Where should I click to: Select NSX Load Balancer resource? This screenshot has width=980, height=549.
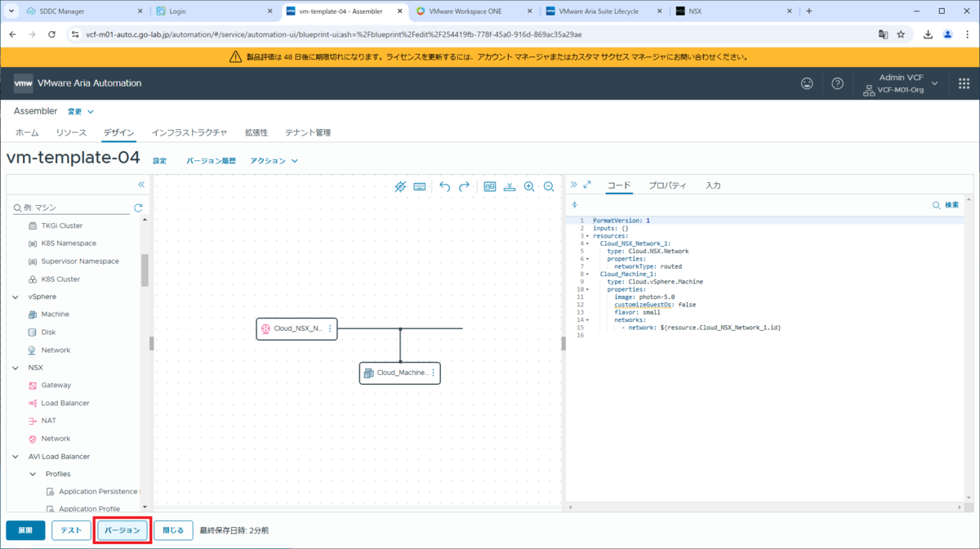(x=65, y=404)
